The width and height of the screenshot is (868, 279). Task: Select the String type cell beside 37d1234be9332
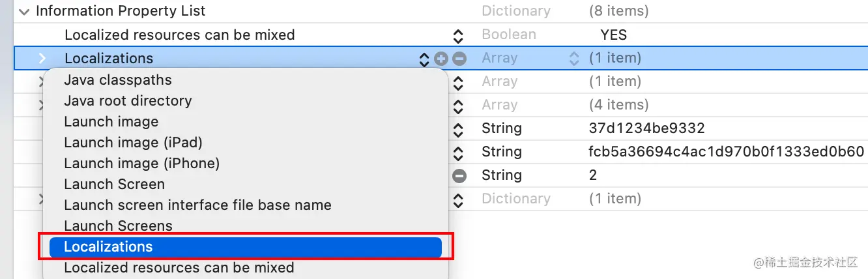point(502,128)
